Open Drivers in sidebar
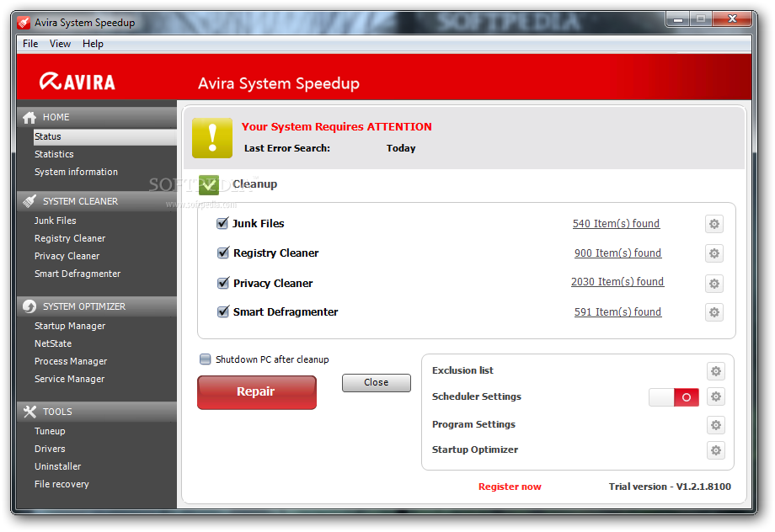The image size is (775, 532). [50, 449]
